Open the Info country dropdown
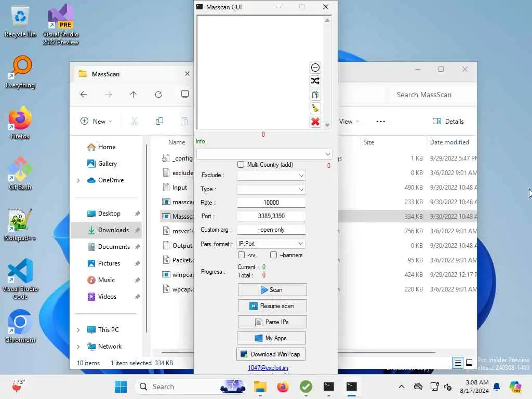The image size is (532, 399). pos(264,154)
